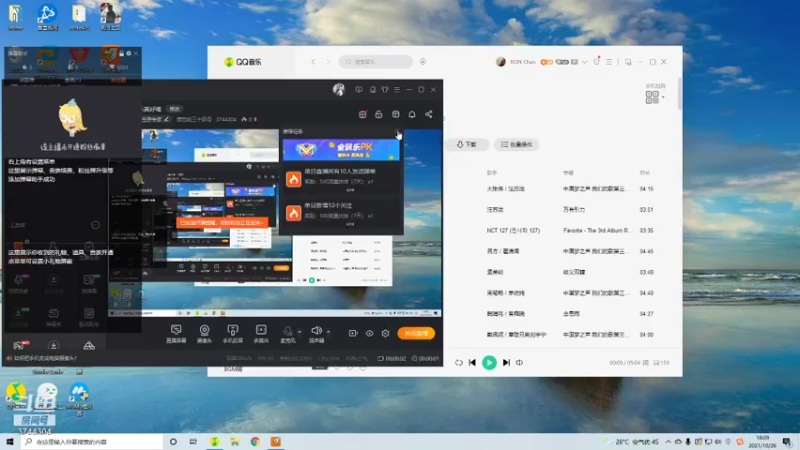
Task: Click Windows Start button
Action: tap(10, 442)
